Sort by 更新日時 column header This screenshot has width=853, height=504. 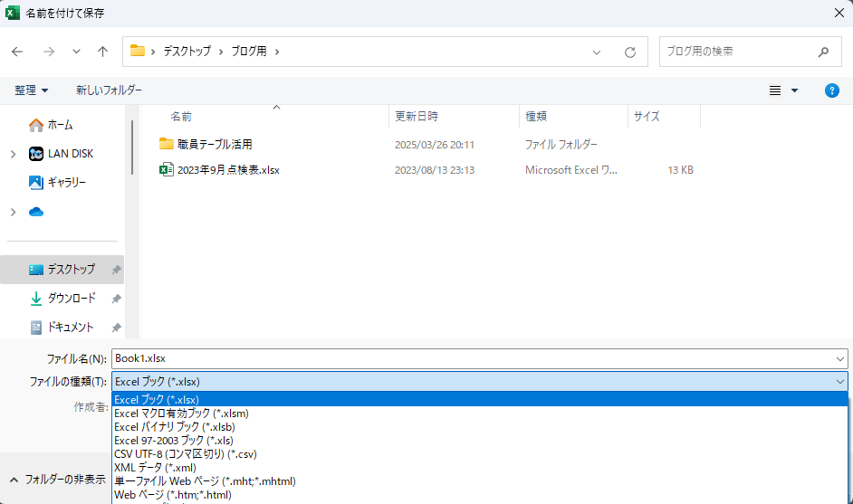tap(417, 117)
